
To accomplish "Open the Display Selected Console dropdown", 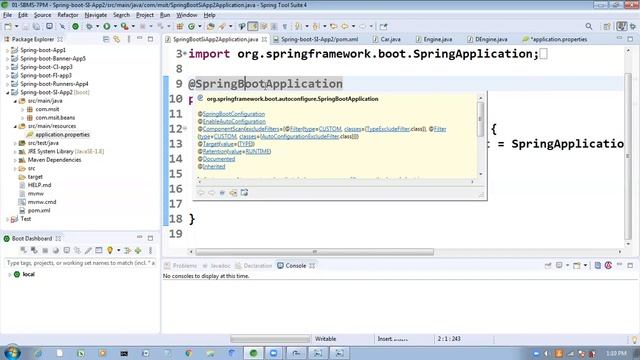I will click(x=567, y=266).
